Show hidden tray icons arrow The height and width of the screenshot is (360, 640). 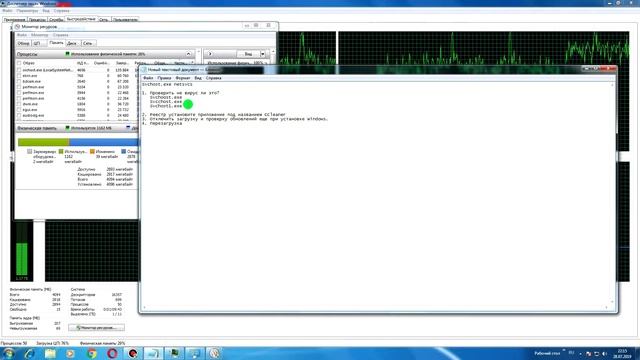click(580, 353)
